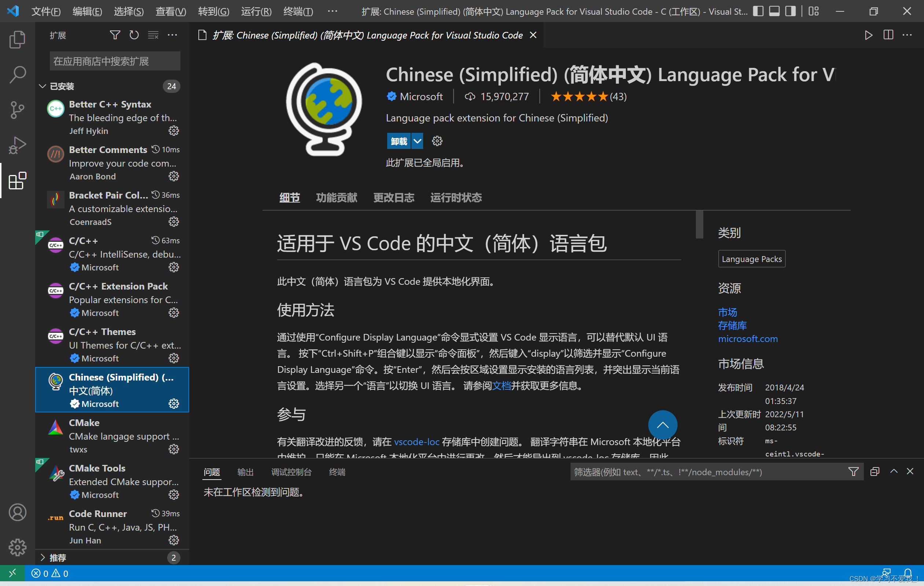924x586 pixels.
Task: Open the dropdown arrow next to 卸载
Action: pos(417,141)
